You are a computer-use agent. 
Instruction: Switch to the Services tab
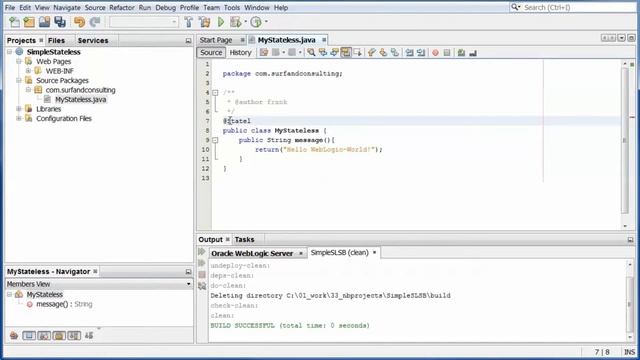point(93,40)
